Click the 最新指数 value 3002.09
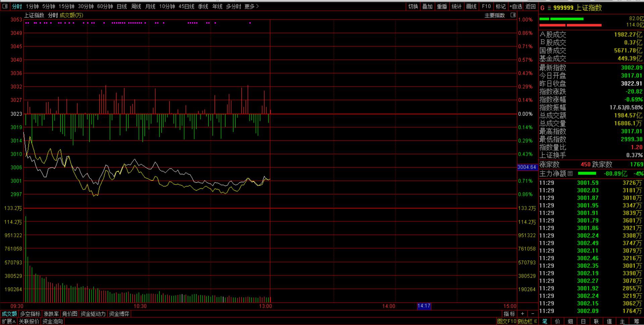Screen dimensions: 644x325 click(x=632, y=68)
